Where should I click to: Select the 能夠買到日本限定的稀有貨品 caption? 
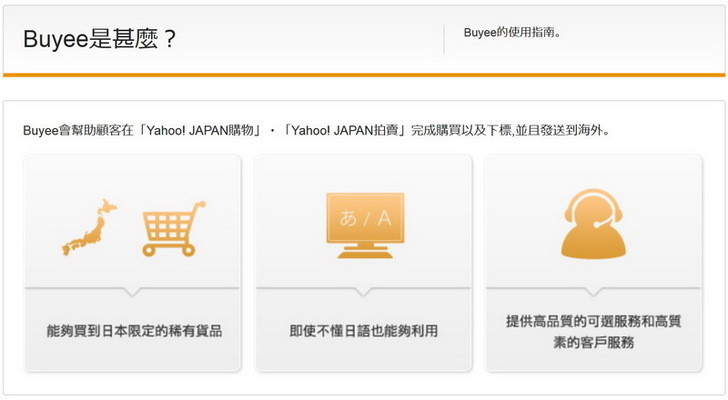pos(134,331)
